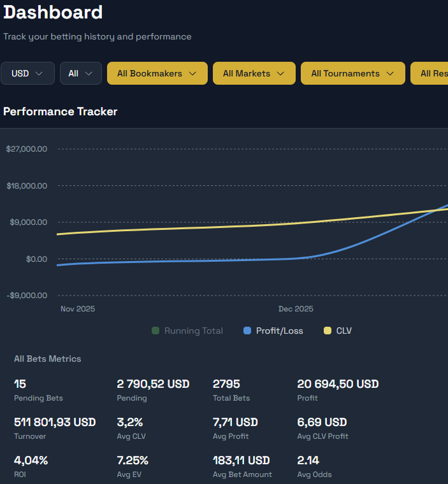Expand the partially visible All Res filter

[x=433, y=73]
